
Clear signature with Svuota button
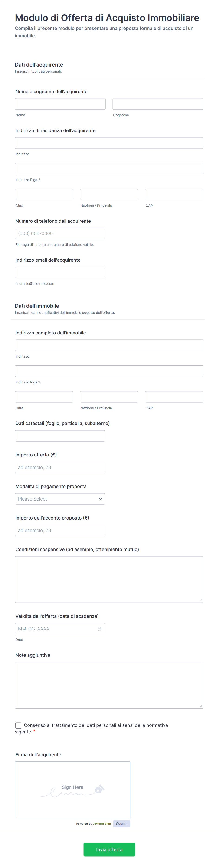click(121, 824)
